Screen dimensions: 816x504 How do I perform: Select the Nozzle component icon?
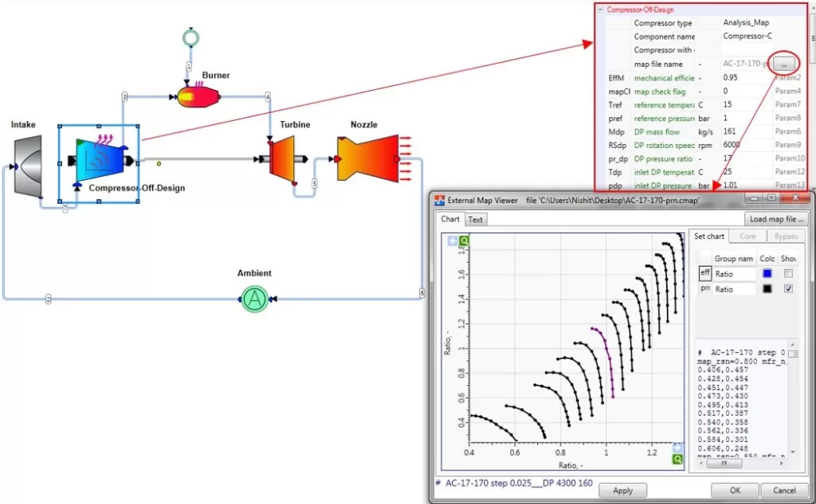(x=370, y=158)
